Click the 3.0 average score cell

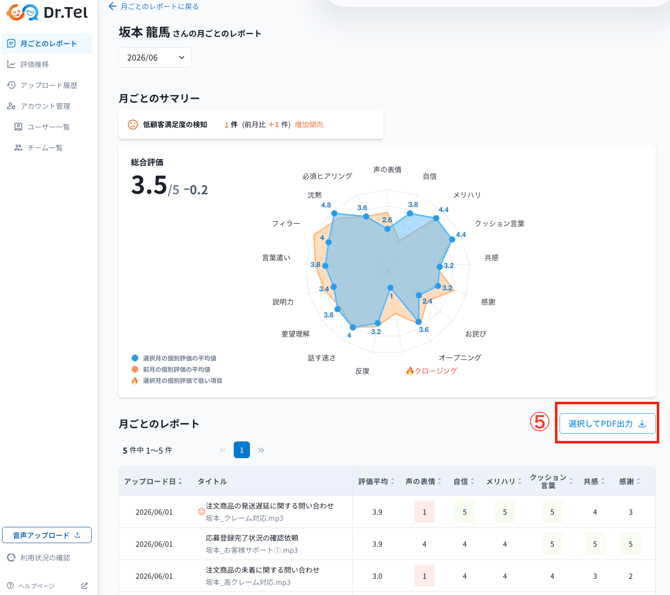coord(377,576)
